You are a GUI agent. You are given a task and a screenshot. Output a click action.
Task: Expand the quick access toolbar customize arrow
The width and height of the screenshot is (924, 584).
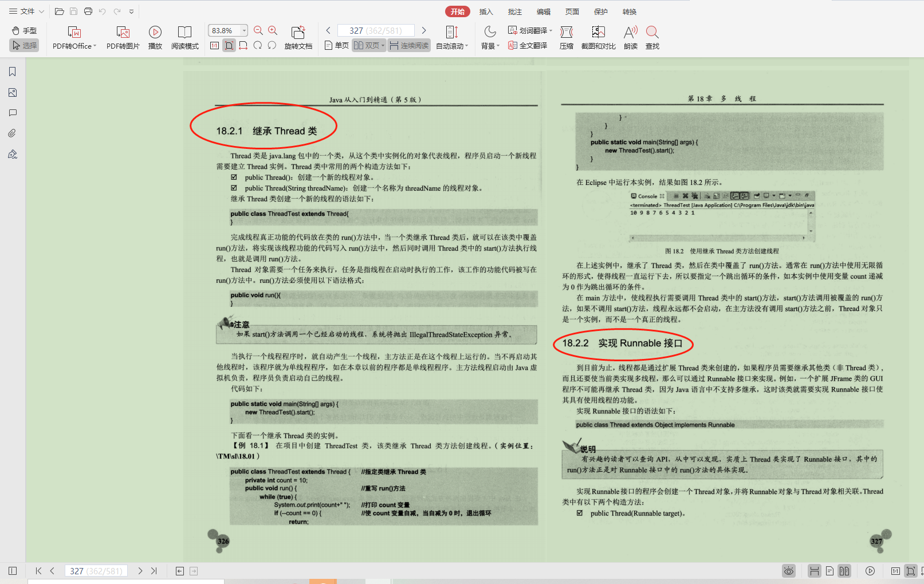click(131, 11)
